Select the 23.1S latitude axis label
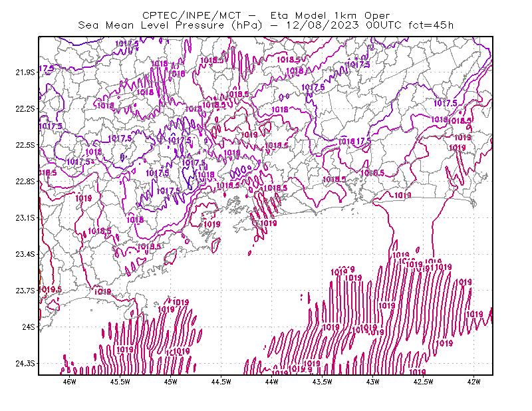Screen dimensions: 532x411 (25, 218)
